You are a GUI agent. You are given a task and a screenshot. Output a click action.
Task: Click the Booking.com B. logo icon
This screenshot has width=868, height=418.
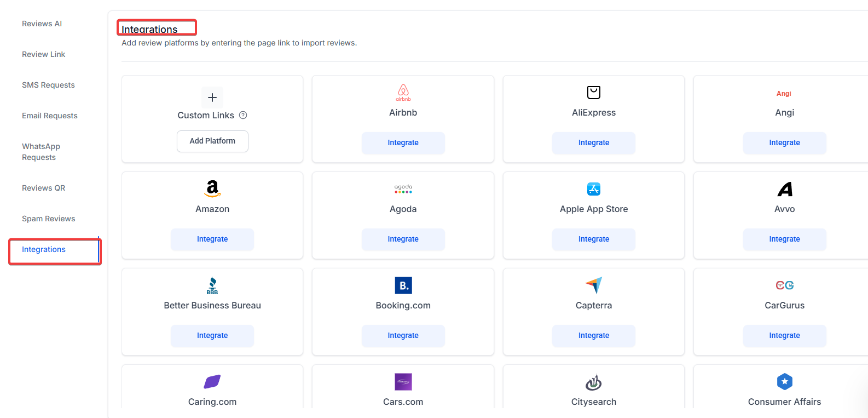(x=403, y=285)
